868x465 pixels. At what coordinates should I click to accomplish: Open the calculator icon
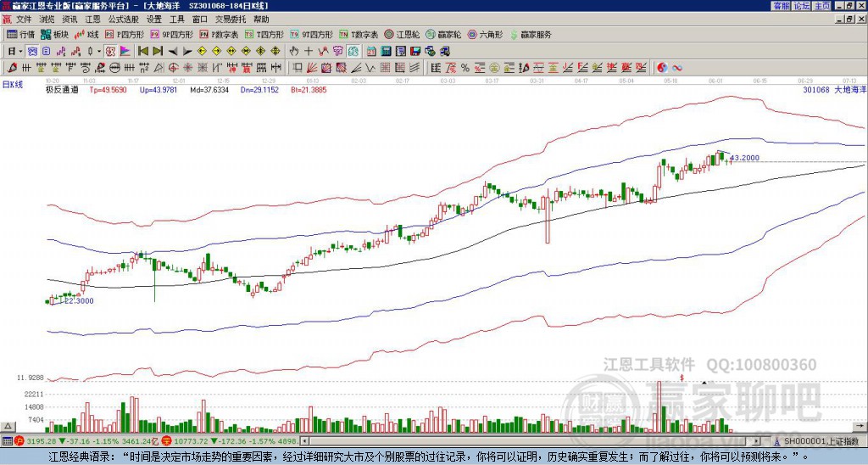pos(386,51)
